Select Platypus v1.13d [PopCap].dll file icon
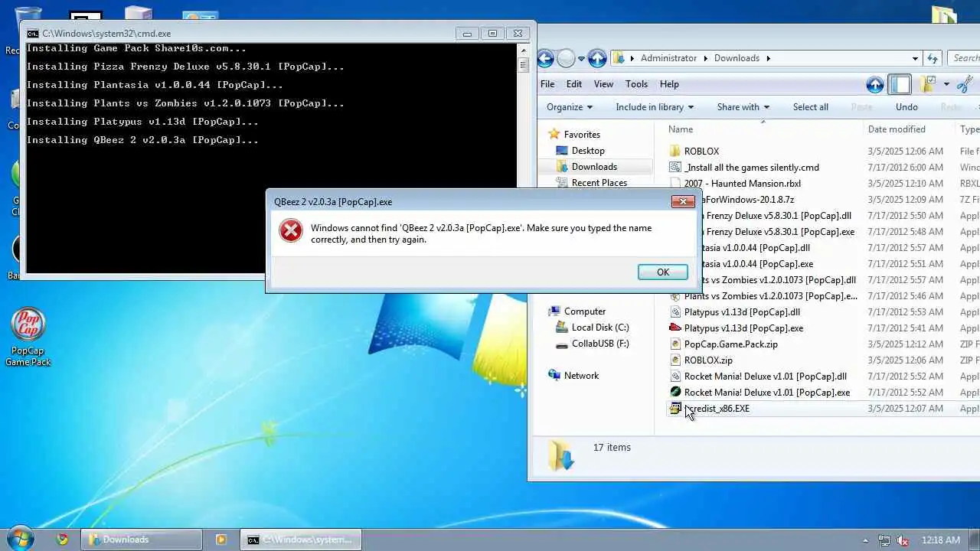 (x=675, y=312)
